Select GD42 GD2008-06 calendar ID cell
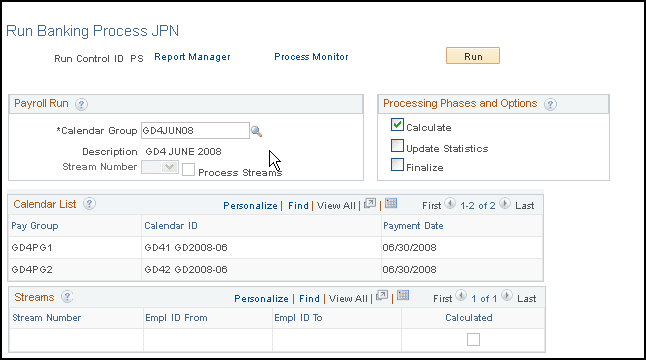Image resolution: width=646 pixels, height=360 pixels. 186,269
